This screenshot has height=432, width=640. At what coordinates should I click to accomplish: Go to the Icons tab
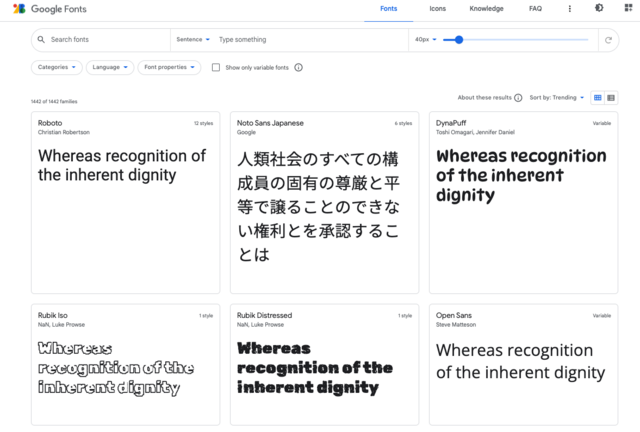437,9
